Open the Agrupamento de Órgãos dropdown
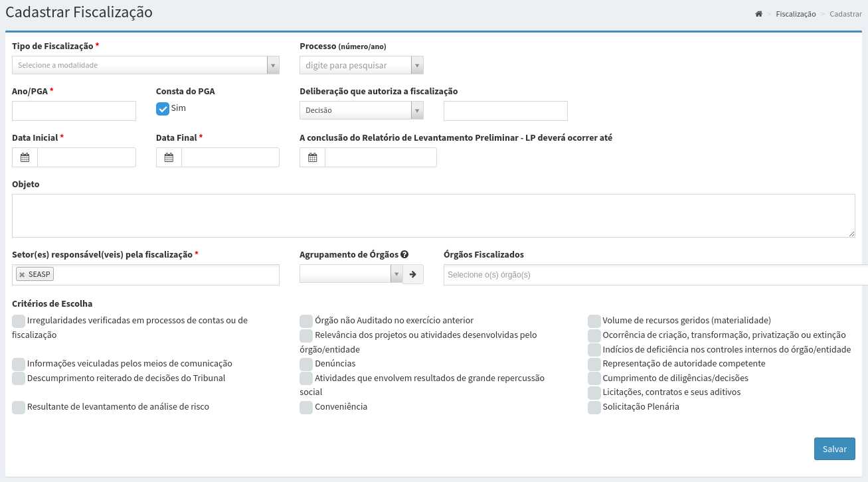 (x=351, y=274)
